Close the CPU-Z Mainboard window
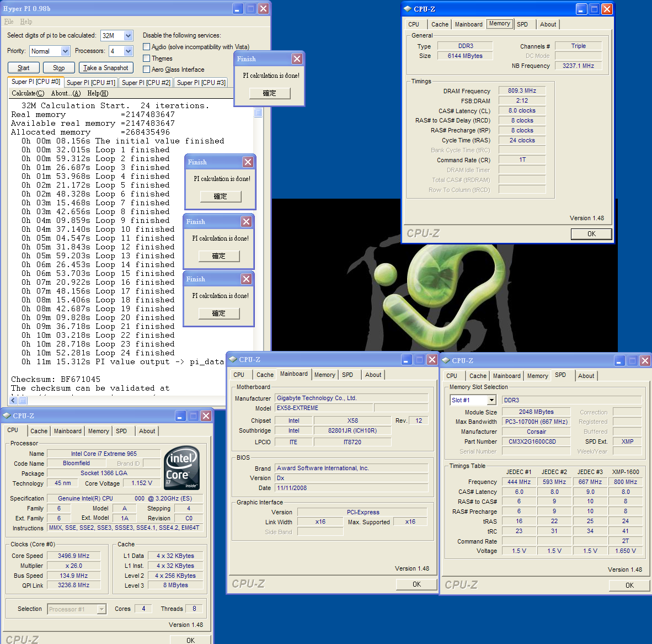 (x=432, y=360)
